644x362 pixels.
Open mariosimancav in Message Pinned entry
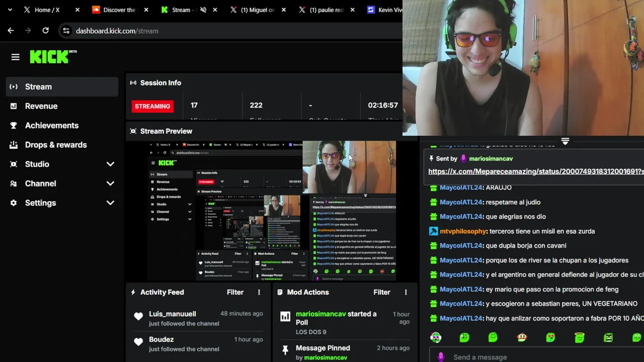click(326, 357)
